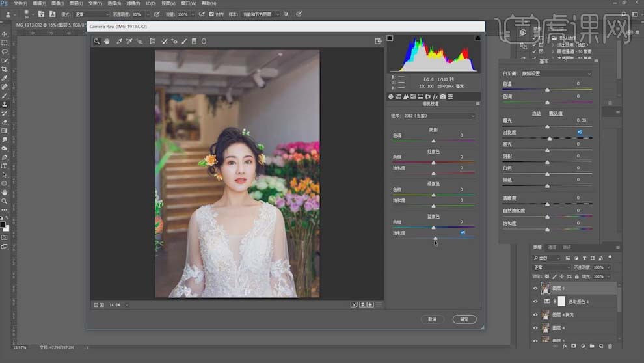Click the 蓝原色 饱和度 slider handle
Image resolution: width=644 pixels, height=363 pixels.
pos(435,238)
